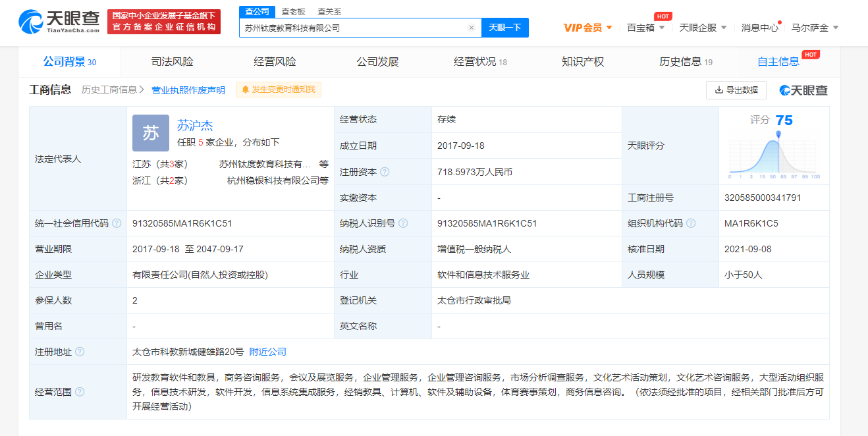Expand 历史工商信息 help expander
The height and width of the screenshot is (436, 868).
tap(113, 90)
